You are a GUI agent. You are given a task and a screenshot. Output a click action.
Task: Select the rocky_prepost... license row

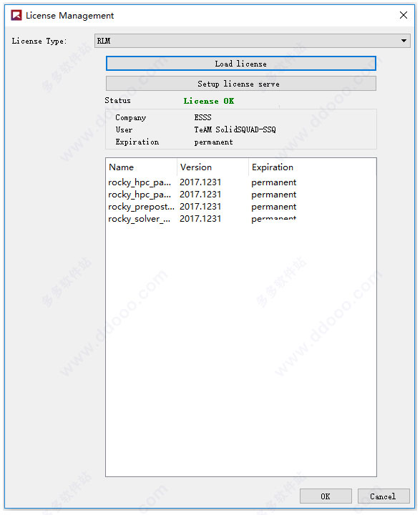[241, 207]
